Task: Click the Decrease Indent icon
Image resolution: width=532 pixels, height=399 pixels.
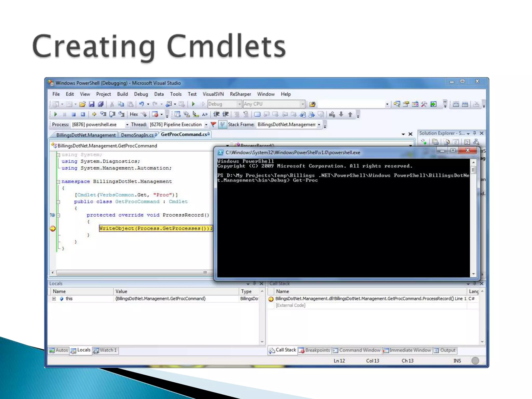Action: (x=216, y=114)
